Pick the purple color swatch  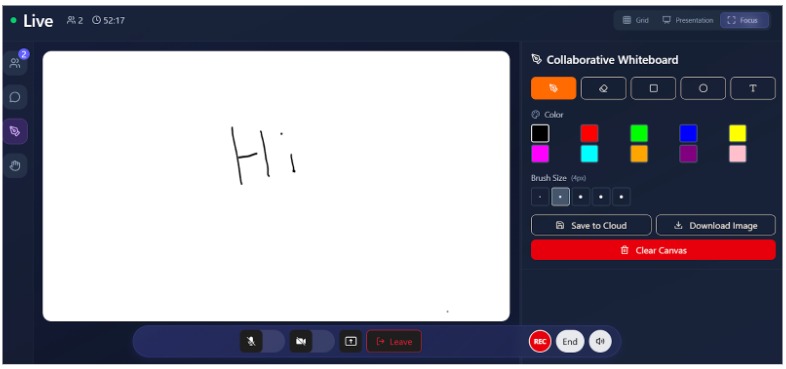[x=688, y=154]
